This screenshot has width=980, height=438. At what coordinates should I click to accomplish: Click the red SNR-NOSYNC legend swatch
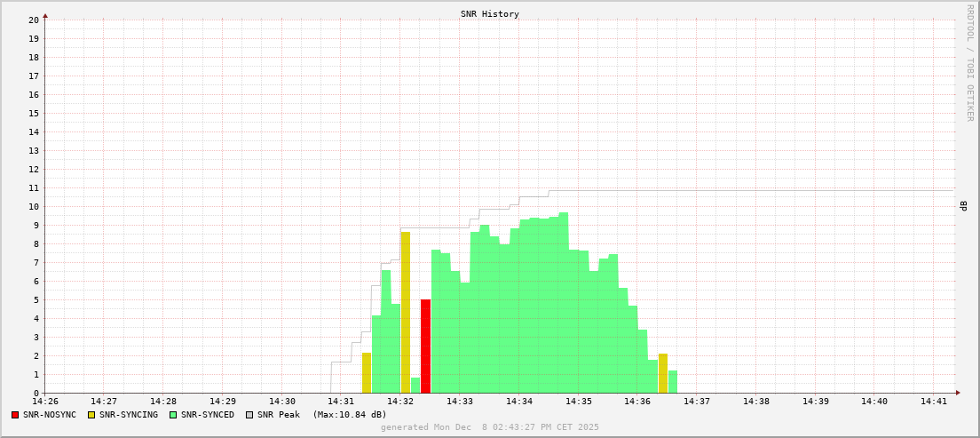point(15,415)
